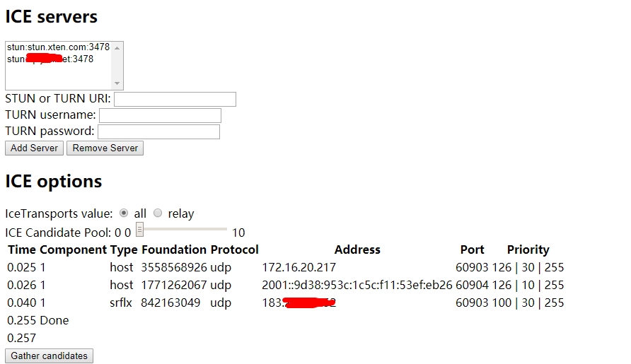Focus the TURN username field
Screen dimensions: 631x364
pyautogui.click(x=160, y=115)
